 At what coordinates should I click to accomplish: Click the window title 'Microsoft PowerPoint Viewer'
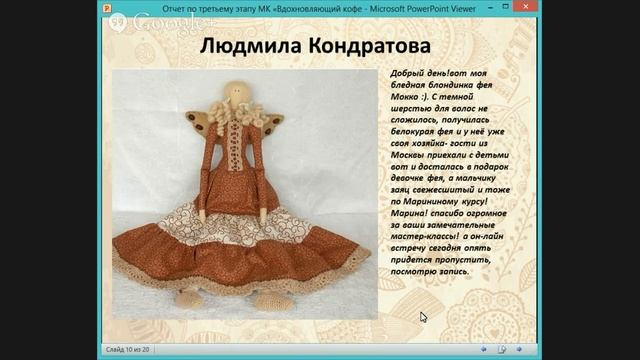pyautogui.click(x=423, y=9)
